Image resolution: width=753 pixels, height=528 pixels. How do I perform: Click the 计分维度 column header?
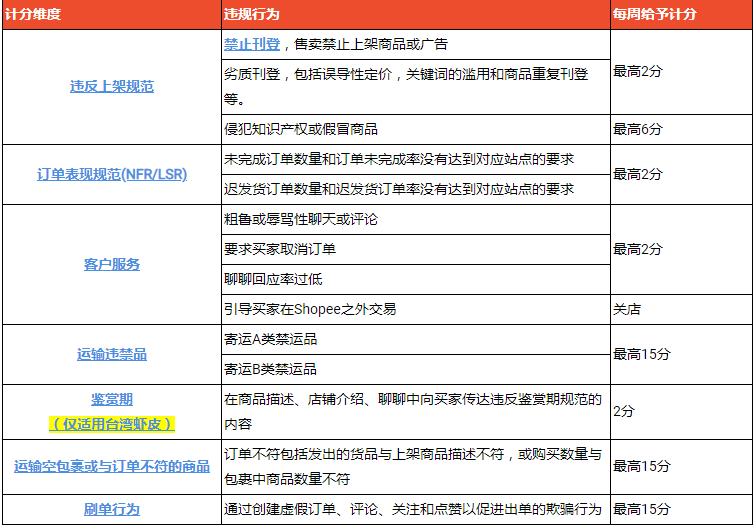[x=34, y=15]
